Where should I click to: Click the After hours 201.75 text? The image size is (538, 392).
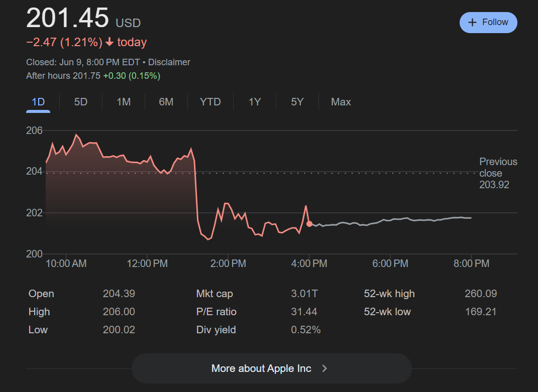point(63,76)
